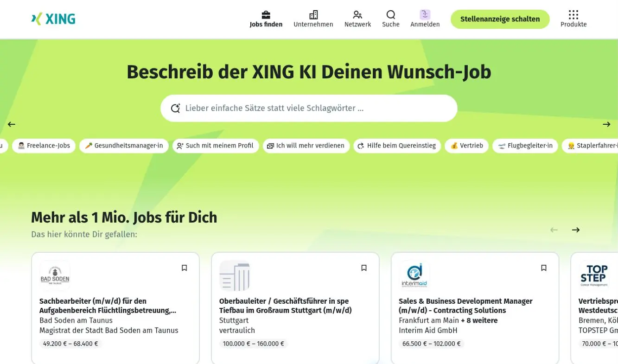The image size is (618, 364).
Task: Click the XING logo
Action: tap(53, 19)
